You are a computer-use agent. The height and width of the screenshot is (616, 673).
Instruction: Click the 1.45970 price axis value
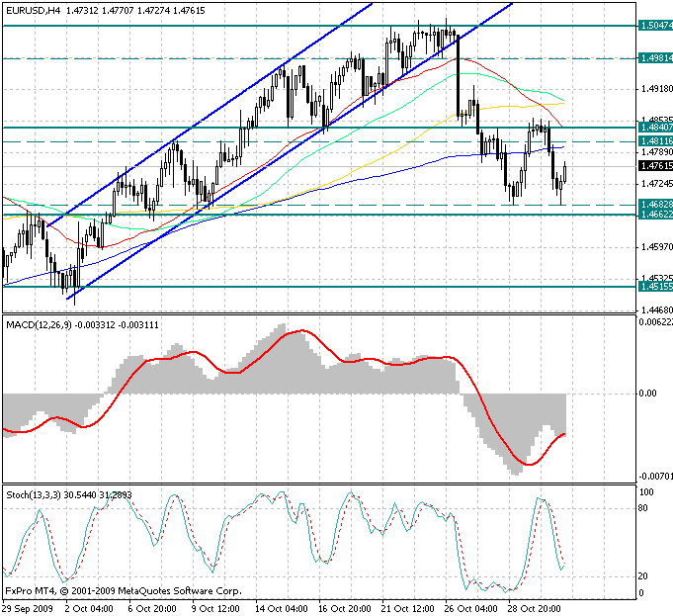[x=656, y=247]
